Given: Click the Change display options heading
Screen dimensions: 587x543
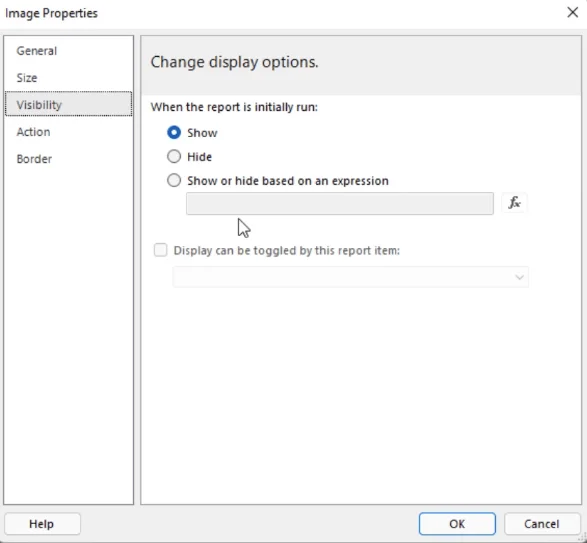Looking at the screenshot, I should 234,62.
